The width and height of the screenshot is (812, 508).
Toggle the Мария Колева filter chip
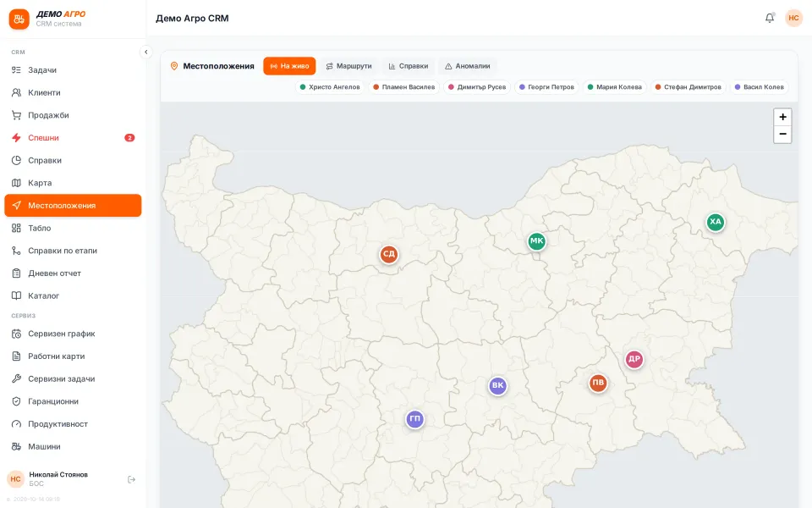click(x=615, y=87)
